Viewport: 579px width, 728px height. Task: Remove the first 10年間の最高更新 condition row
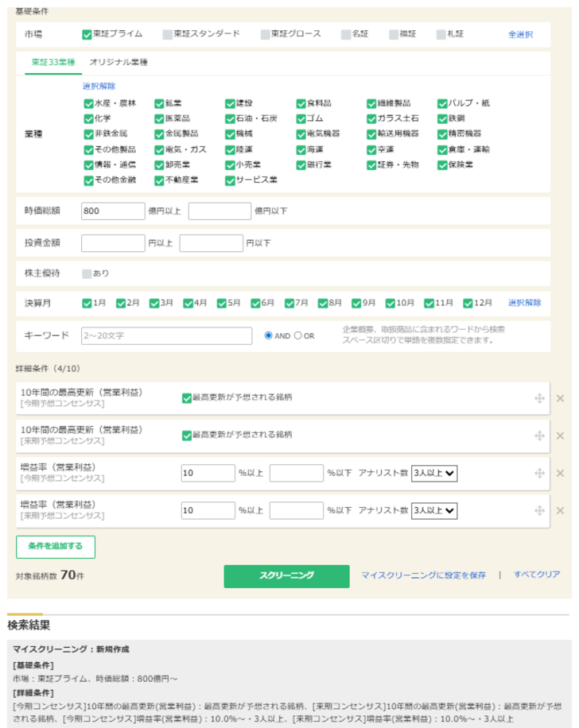560,398
